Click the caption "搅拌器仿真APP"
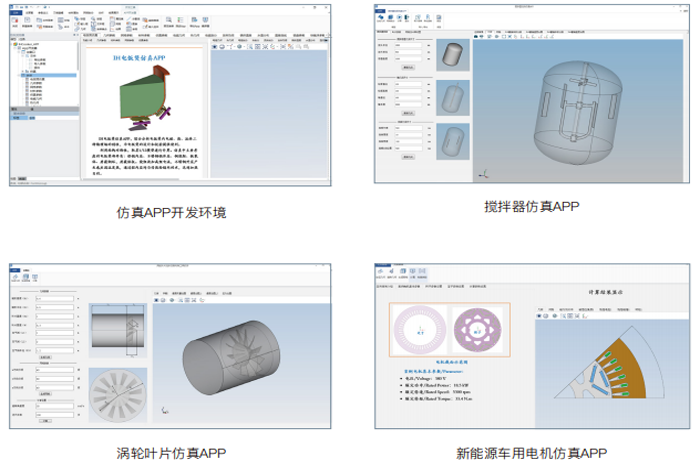Viewport: 700px width, 465px height. click(532, 207)
